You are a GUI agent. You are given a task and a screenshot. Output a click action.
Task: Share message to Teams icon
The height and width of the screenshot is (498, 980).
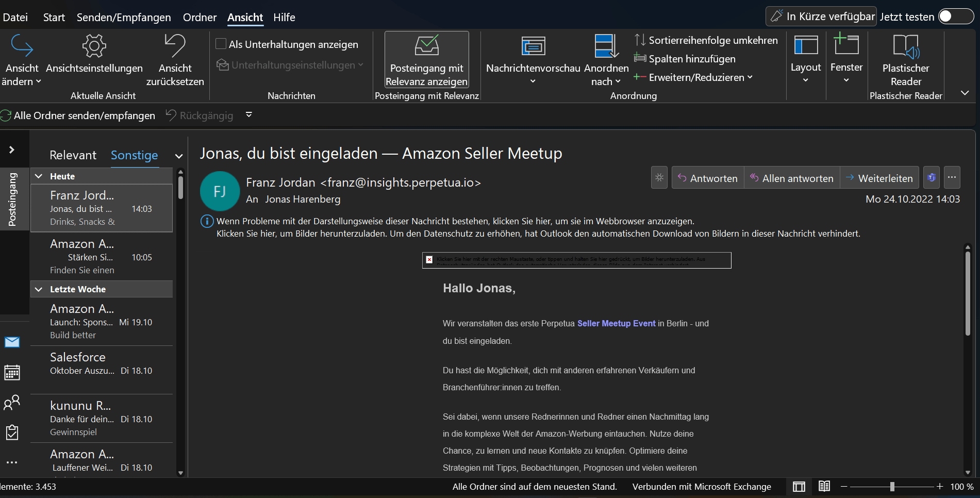pyautogui.click(x=932, y=178)
